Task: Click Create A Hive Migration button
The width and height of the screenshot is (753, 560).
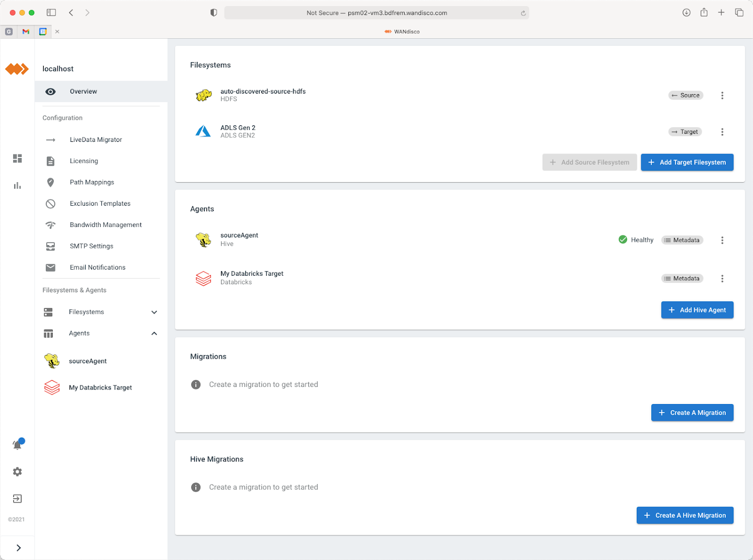Action: (x=685, y=515)
